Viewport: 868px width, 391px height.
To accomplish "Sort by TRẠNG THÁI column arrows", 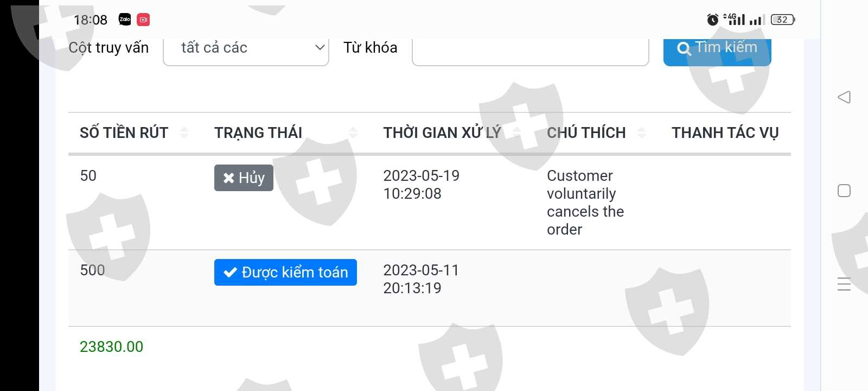I will pyautogui.click(x=353, y=133).
